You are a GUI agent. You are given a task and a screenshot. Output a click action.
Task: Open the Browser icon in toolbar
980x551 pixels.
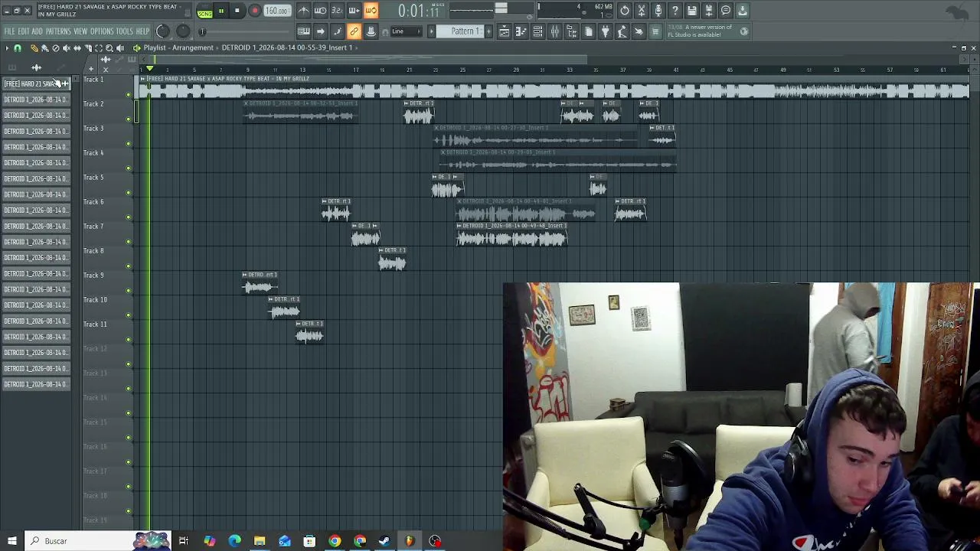[x=572, y=31]
